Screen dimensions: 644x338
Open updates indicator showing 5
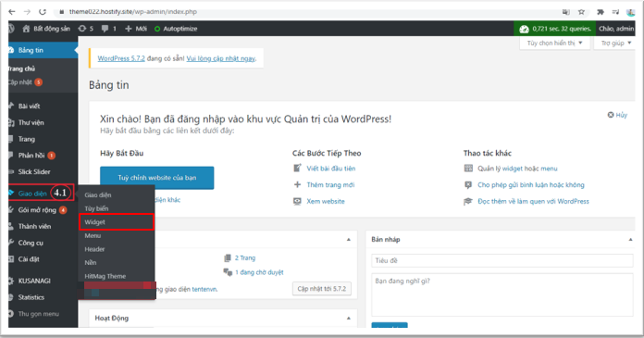click(x=85, y=29)
